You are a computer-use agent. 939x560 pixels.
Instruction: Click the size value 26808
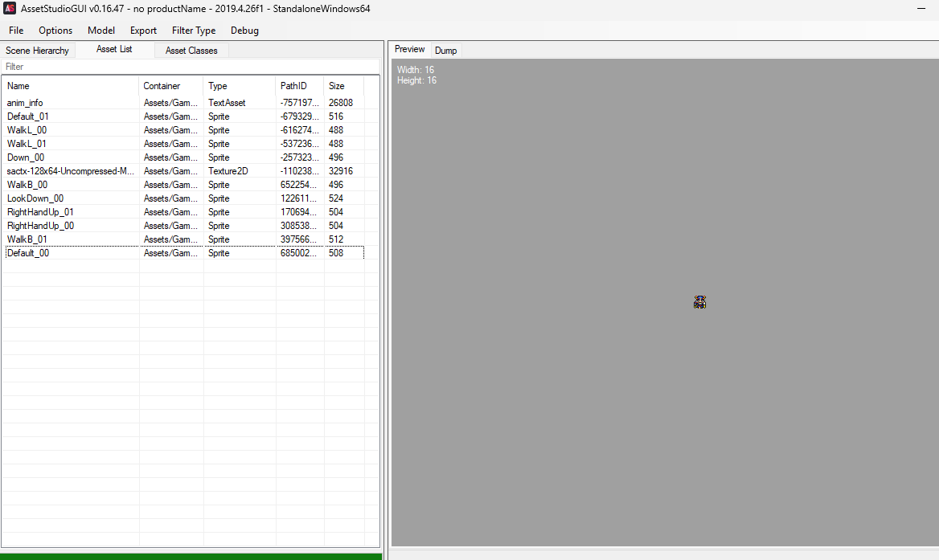click(x=341, y=103)
